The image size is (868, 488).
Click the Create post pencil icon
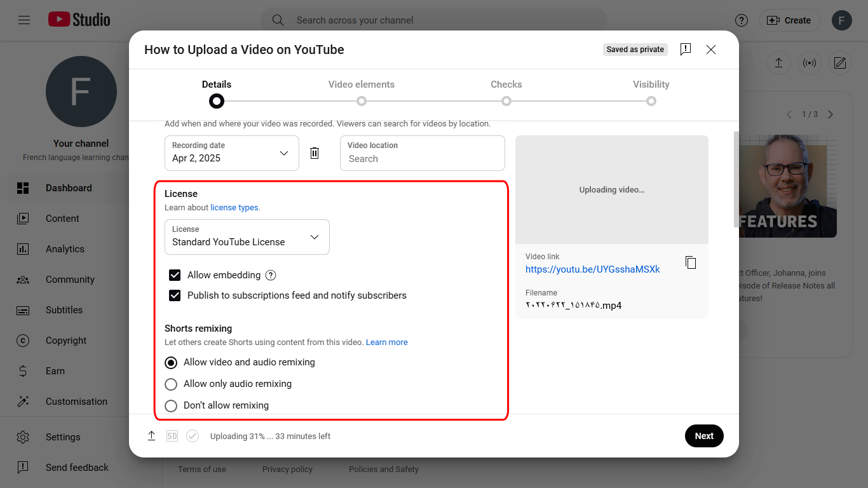pos(840,63)
